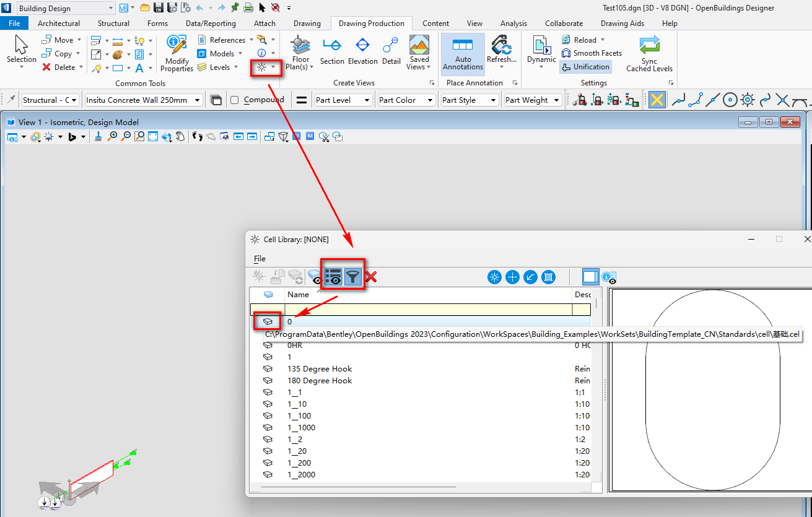Click the red X delete icon in Cell Library
Screen dimensions: 812x517
coord(371,277)
